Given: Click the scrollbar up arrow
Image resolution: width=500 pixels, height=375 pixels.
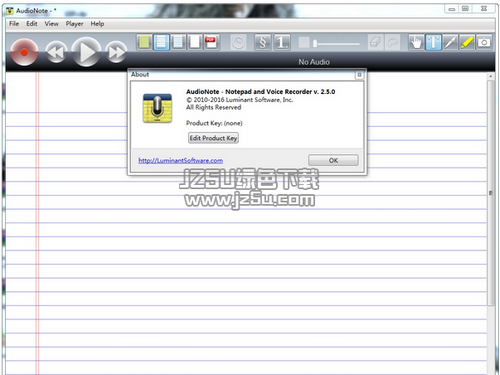Looking at the screenshot, I should tap(491, 76).
